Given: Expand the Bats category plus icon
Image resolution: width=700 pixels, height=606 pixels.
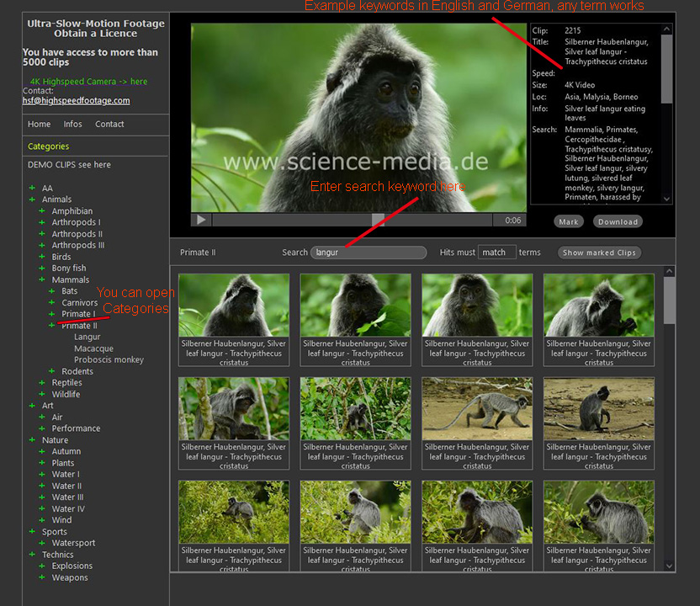Looking at the screenshot, I should coord(52,291).
